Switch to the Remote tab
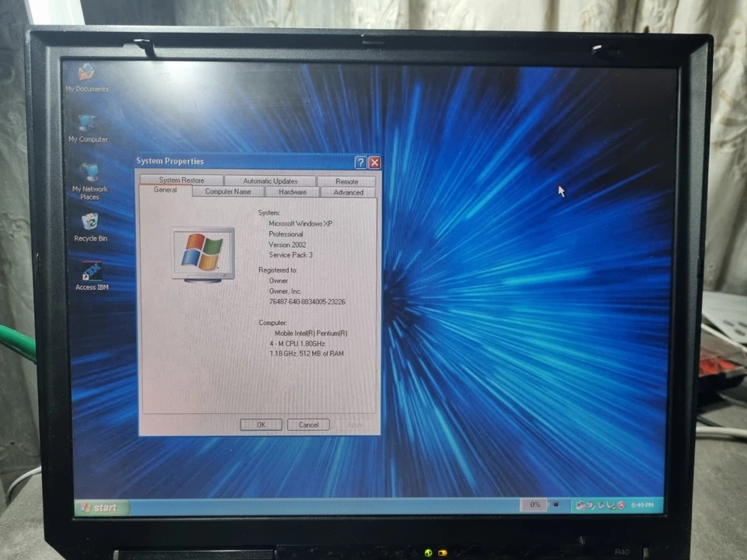747x560 pixels. pyautogui.click(x=345, y=180)
